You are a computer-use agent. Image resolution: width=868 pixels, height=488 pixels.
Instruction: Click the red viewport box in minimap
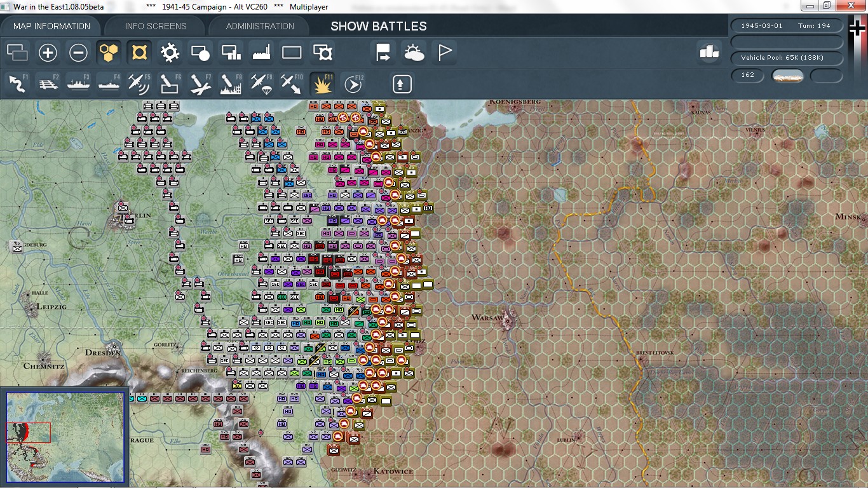tap(28, 432)
